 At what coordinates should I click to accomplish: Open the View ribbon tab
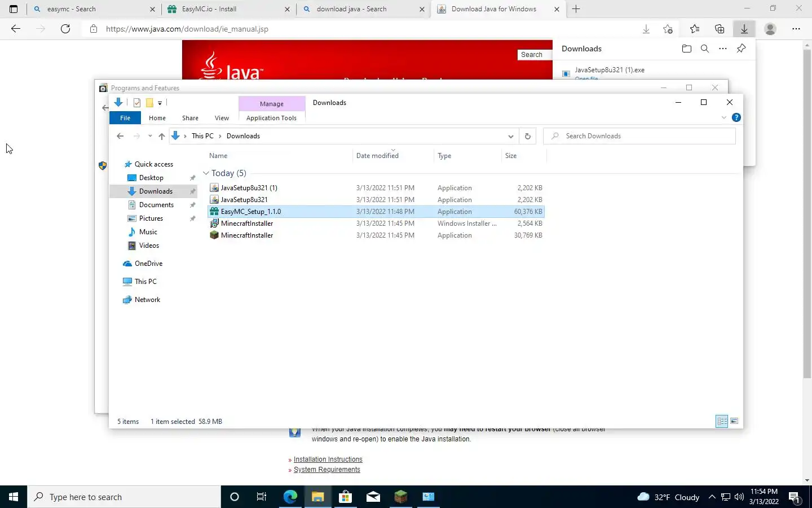222,118
